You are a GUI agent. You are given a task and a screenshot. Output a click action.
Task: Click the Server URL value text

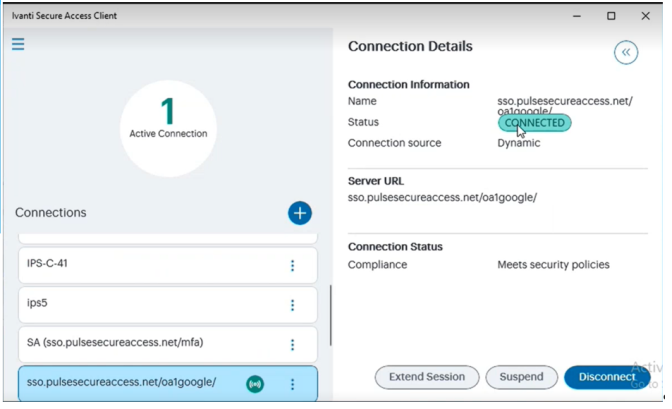pyautogui.click(x=442, y=198)
